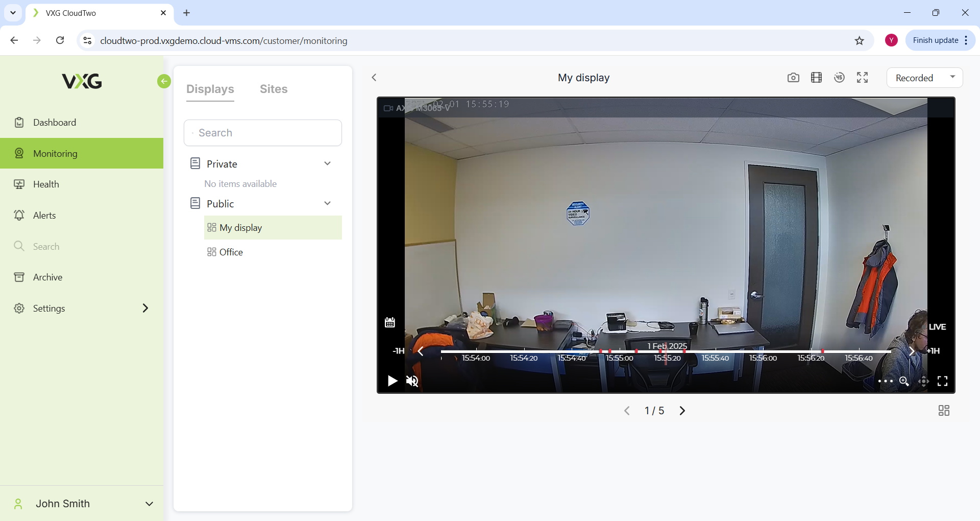Collapse the sidebar with the green arrow
Viewport: 980px width, 521px height.
(164, 81)
